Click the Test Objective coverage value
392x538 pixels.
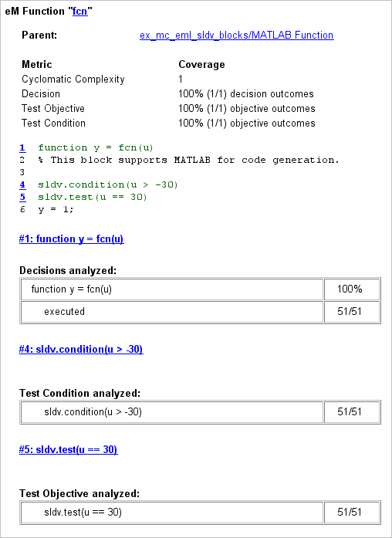point(247,109)
